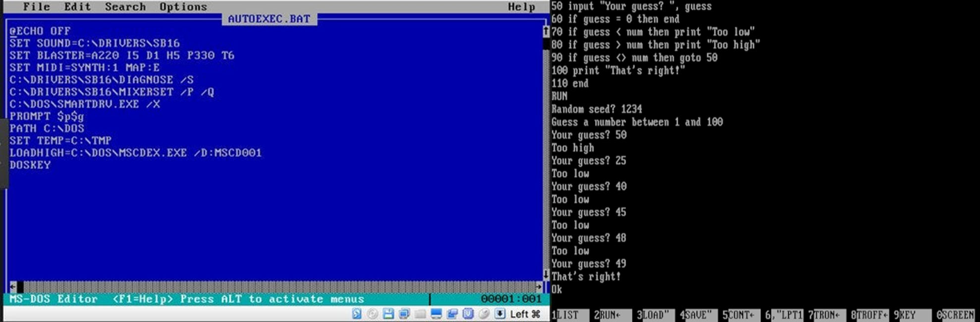
Task: Click the scroll right arrow of horizontal scrollbar
Action: click(539, 287)
